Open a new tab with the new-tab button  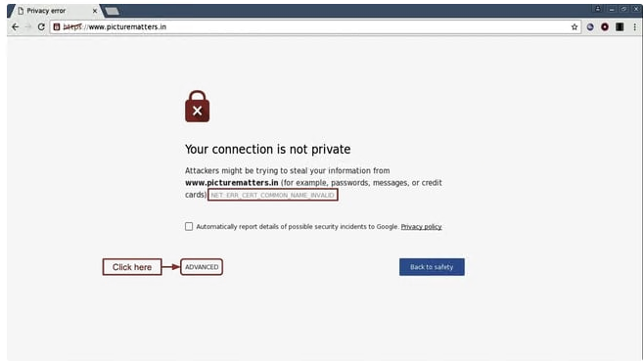coord(112,12)
